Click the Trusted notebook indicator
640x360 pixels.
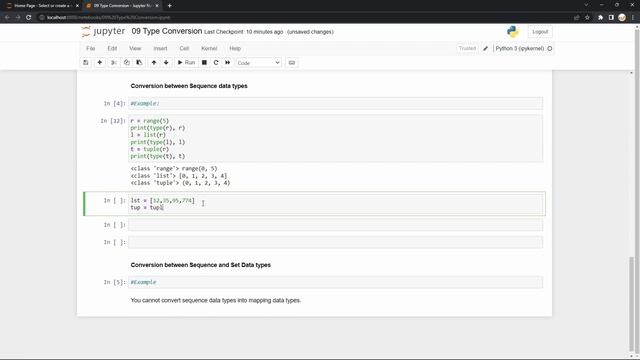467,48
